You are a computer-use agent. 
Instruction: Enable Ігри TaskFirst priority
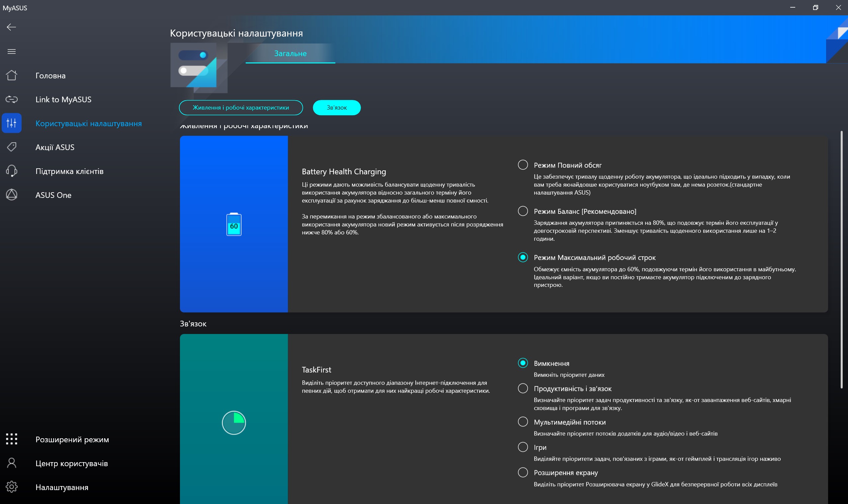523,447
